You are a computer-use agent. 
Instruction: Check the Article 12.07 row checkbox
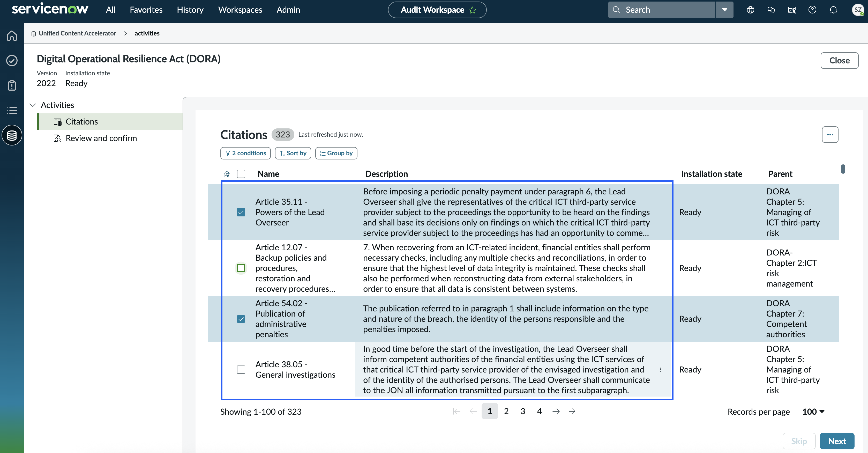point(241,268)
